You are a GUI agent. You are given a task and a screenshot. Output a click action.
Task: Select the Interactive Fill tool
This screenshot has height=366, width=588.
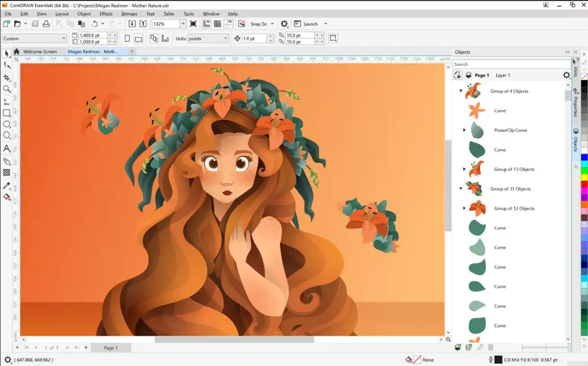point(6,197)
